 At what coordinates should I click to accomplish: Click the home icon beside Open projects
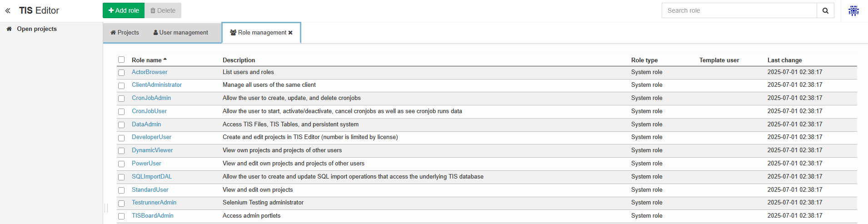point(9,29)
